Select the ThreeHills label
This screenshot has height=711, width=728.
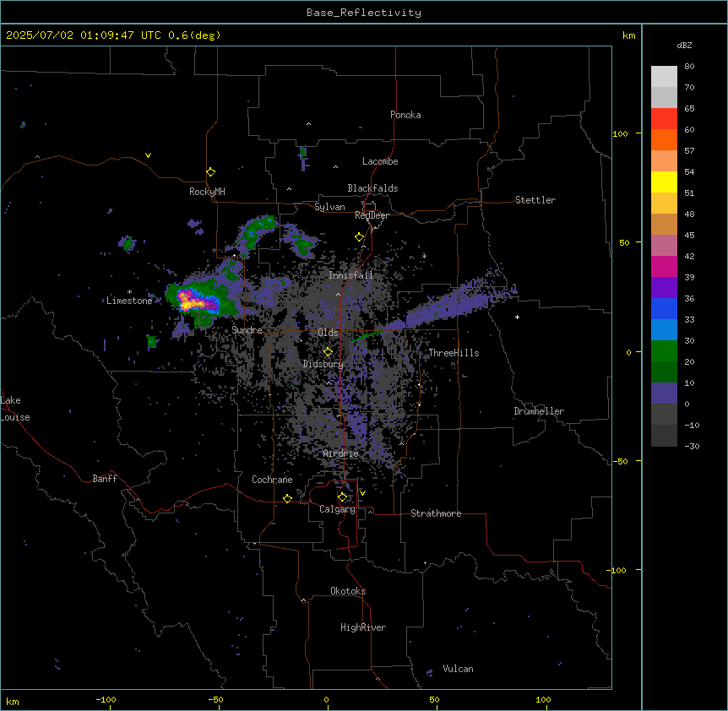[x=454, y=353]
